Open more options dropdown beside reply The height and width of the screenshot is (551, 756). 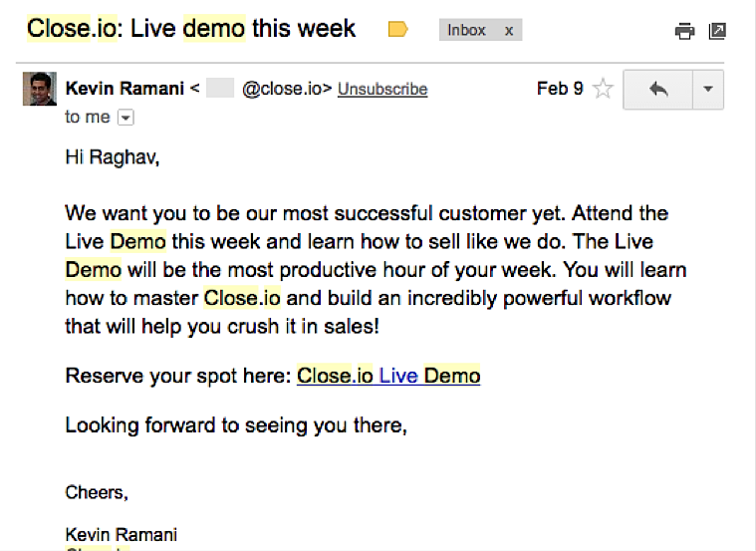pyautogui.click(x=707, y=90)
